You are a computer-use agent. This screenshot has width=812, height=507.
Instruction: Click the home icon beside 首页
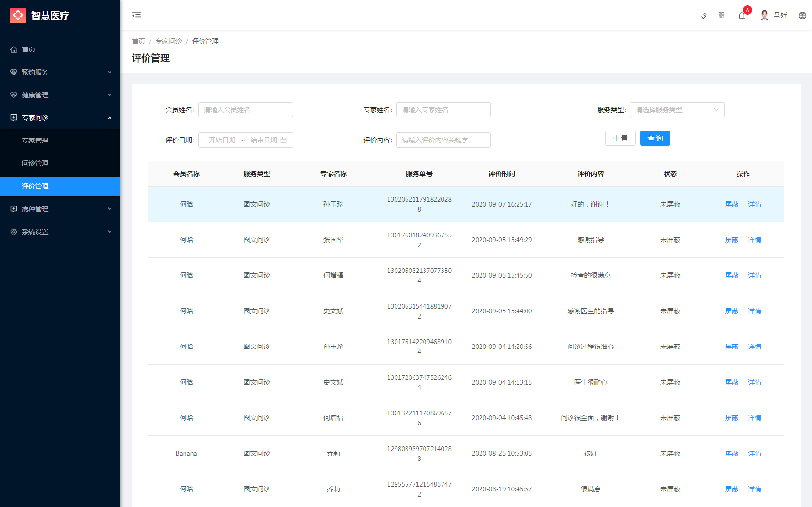[14, 49]
